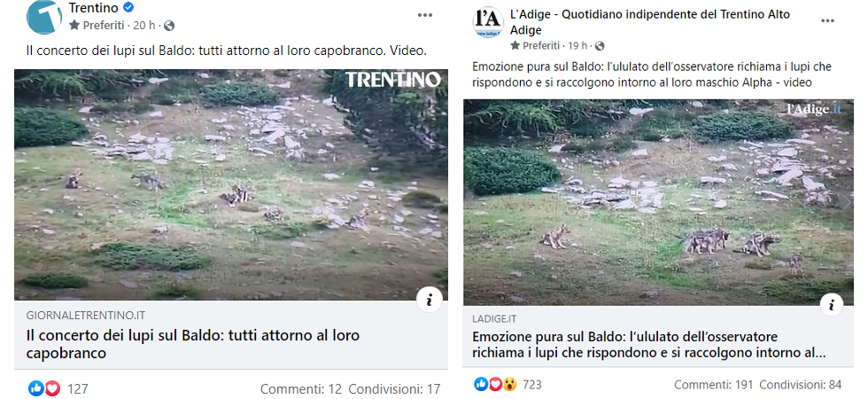868x399 pixels.
Task: Show the 12 comments on Trentino post
Action: [x=301, y=388]
